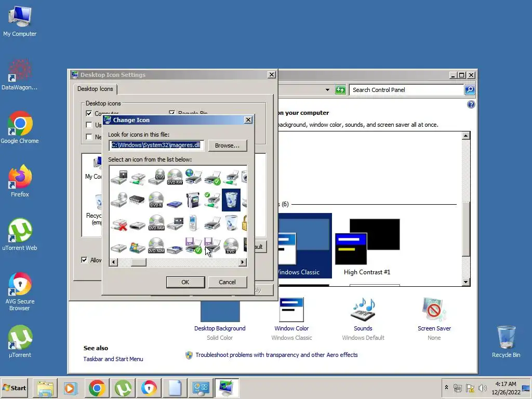Toggle the Allow themes checkbox
The image size is (532, 399).
pos(84,260)
